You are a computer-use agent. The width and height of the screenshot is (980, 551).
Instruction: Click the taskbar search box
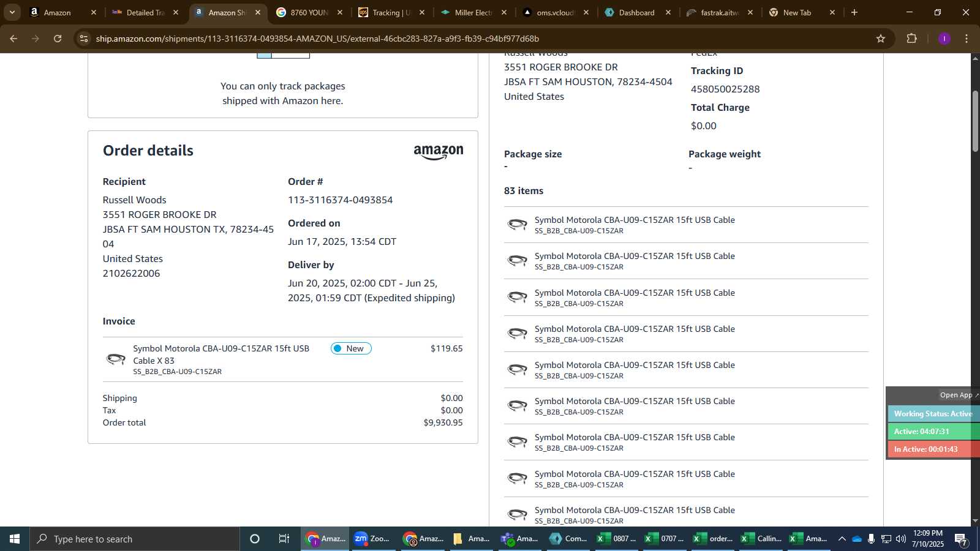pyautogui.click(x=135, y=539)
